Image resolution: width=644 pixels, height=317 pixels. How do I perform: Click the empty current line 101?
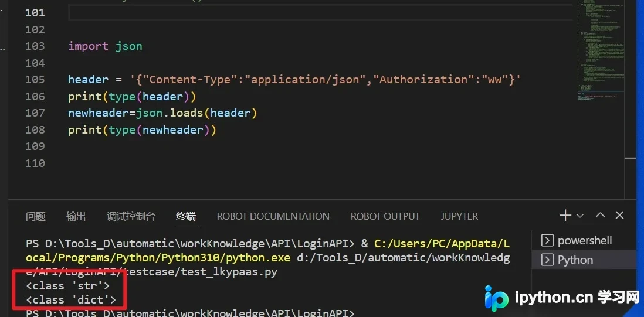[320, 13]
